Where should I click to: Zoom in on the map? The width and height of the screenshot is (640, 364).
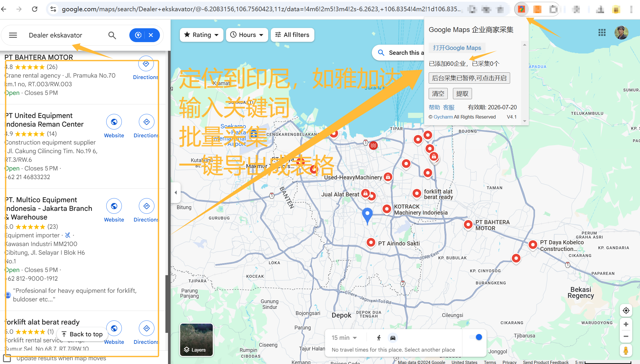click(x=626, y=324)
